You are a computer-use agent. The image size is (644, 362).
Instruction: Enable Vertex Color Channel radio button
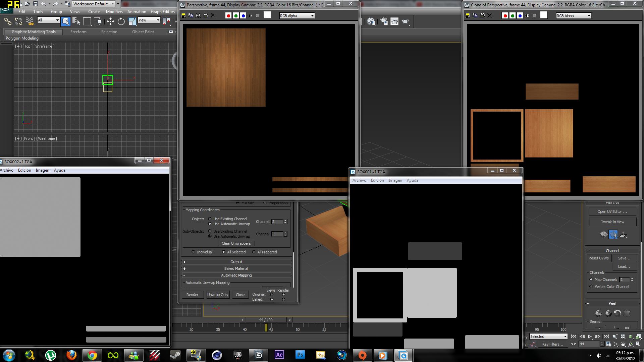tap(591, 287)
